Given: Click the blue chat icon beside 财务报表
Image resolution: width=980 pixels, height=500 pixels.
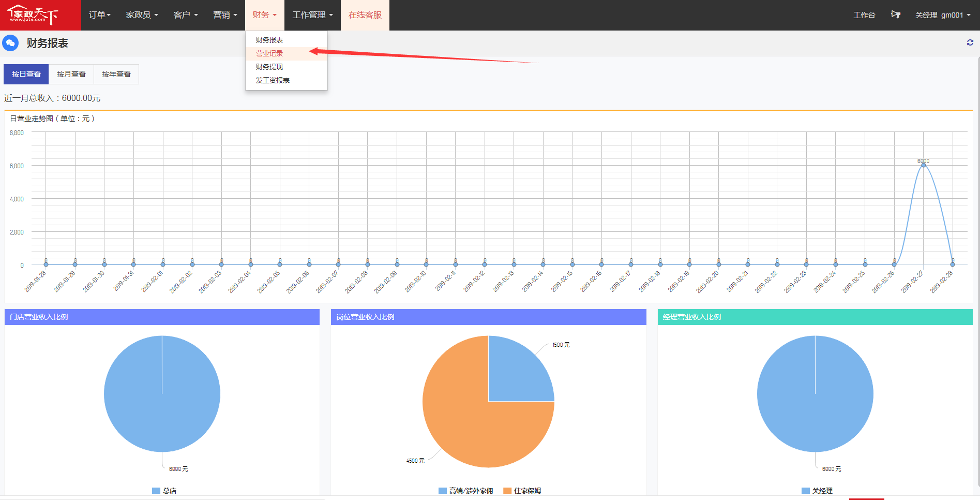Looking at the screenshot, I should pyautogui.click(x=10, y=43).
